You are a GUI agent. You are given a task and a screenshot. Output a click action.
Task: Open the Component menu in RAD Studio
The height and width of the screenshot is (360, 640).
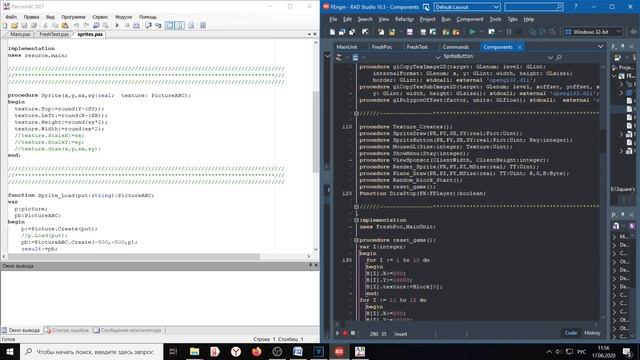click(x=470, y=19)
